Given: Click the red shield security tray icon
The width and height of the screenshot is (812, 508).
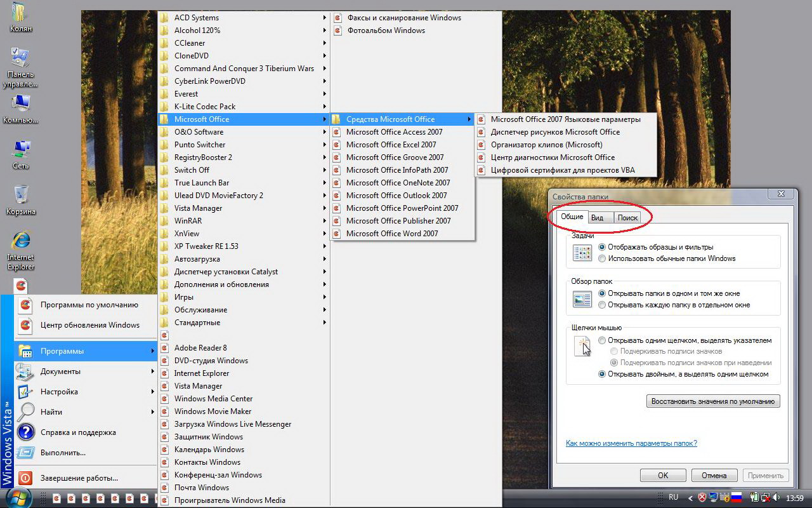Looking at the screenshot, I should coord(703,497).
